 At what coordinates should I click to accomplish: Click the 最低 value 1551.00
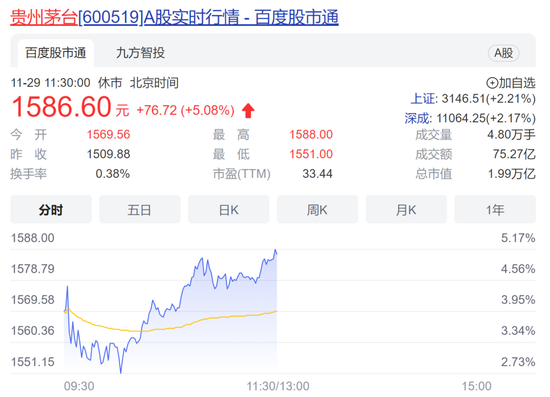pyautogui.click(x=311, y=154)
